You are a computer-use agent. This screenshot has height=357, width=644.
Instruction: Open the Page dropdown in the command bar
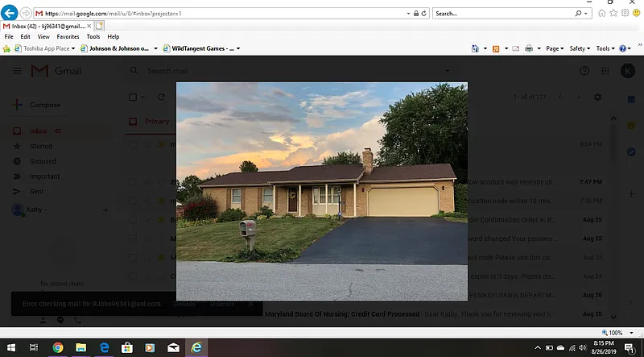click(x=555, y=48)
